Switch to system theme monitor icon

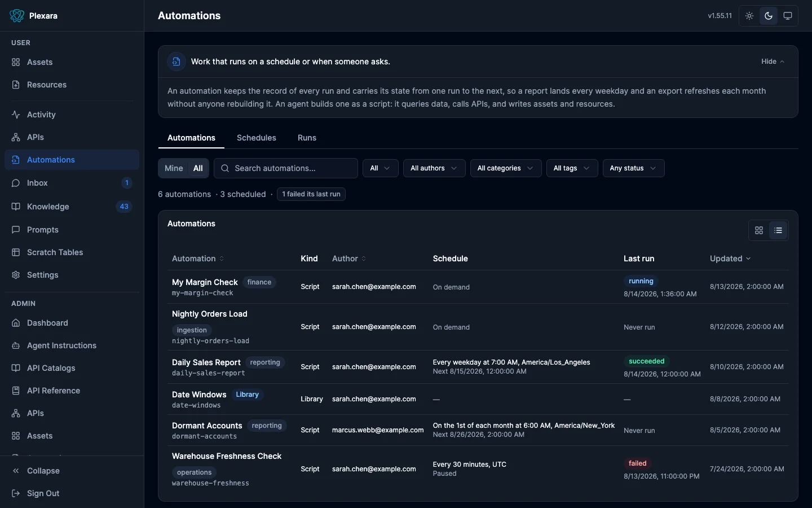click(x=788, y=16)
